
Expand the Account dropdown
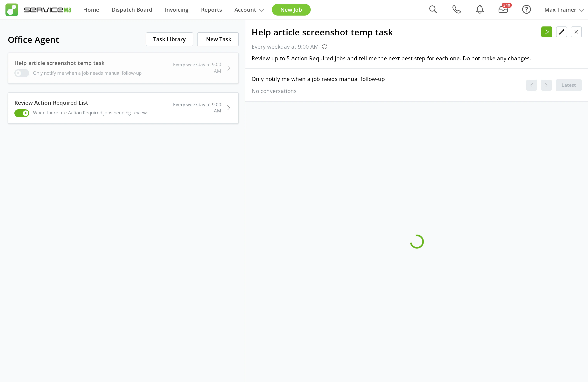point(249,10)
